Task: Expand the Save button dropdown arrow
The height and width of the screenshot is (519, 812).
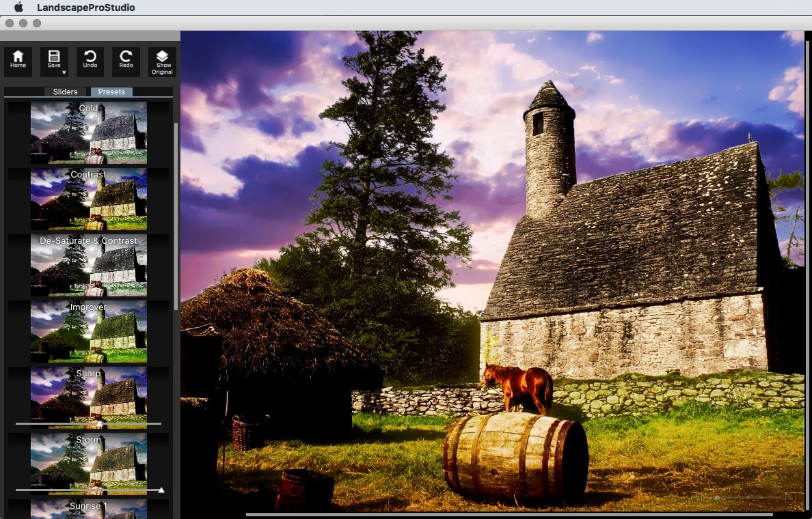Action: [64, 72]
